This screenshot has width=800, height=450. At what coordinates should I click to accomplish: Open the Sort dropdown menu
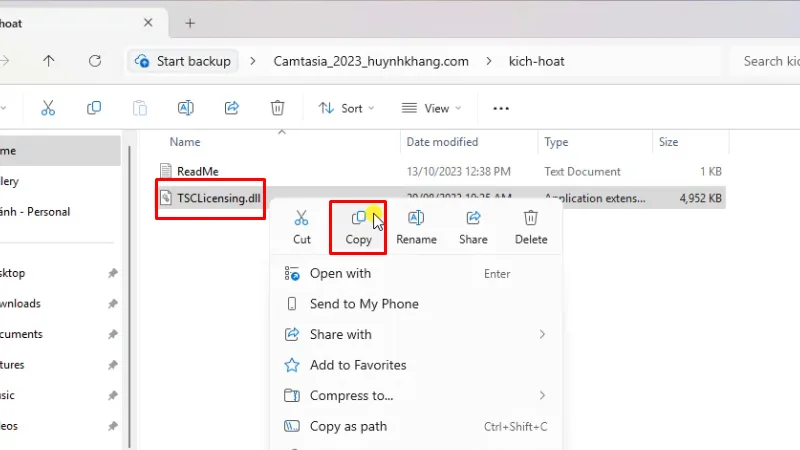[346, 108]
